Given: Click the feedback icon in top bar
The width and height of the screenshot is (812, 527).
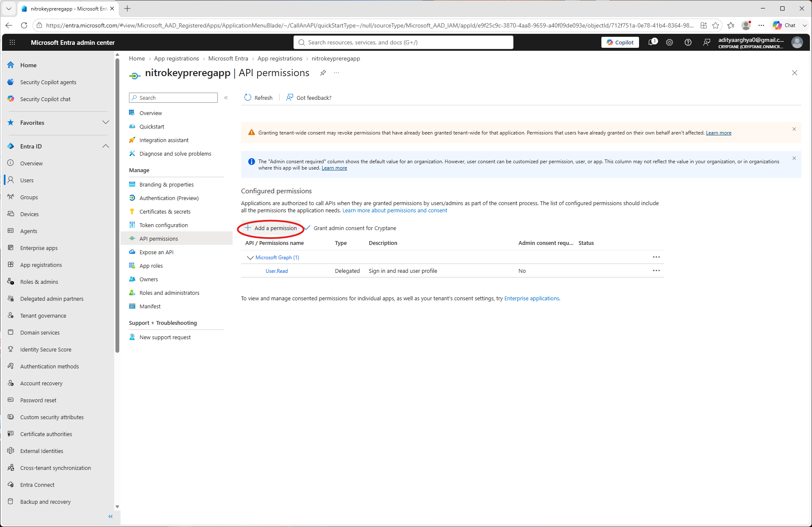Looking at the screenshot, I should tap(707, 42).
